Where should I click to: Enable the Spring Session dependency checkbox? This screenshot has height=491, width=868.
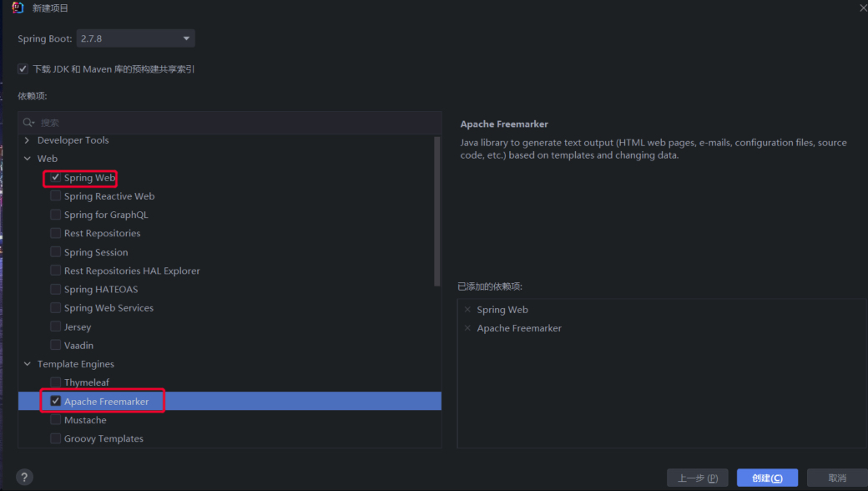[55, 252]
